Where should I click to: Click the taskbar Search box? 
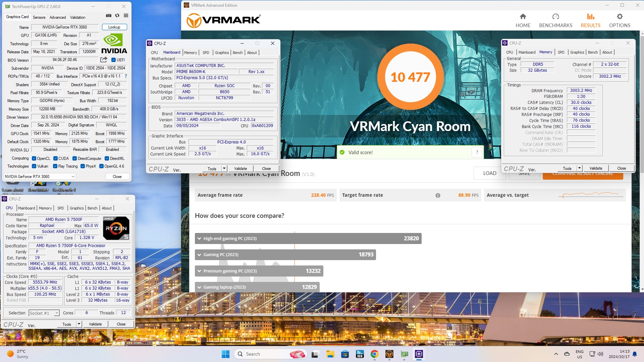click(x=270, y=354)
